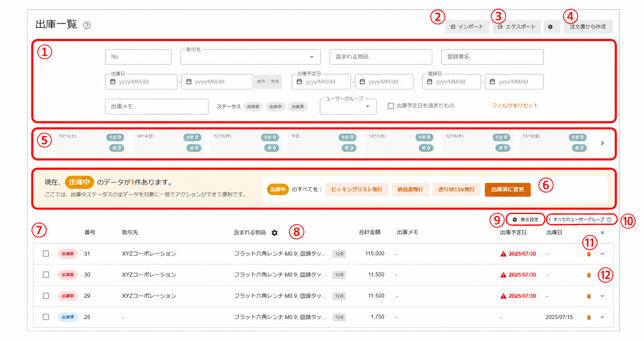Open the 取引先 dropdown
Viewport: 644px width, 341px height.
tap(250, 57)
